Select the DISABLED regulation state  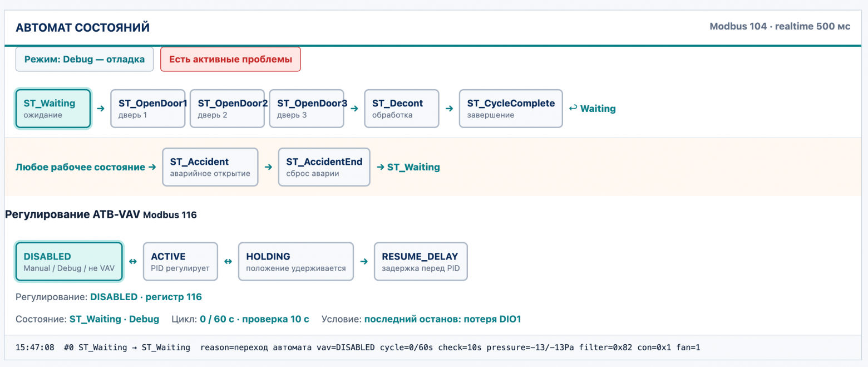[69, 262]
